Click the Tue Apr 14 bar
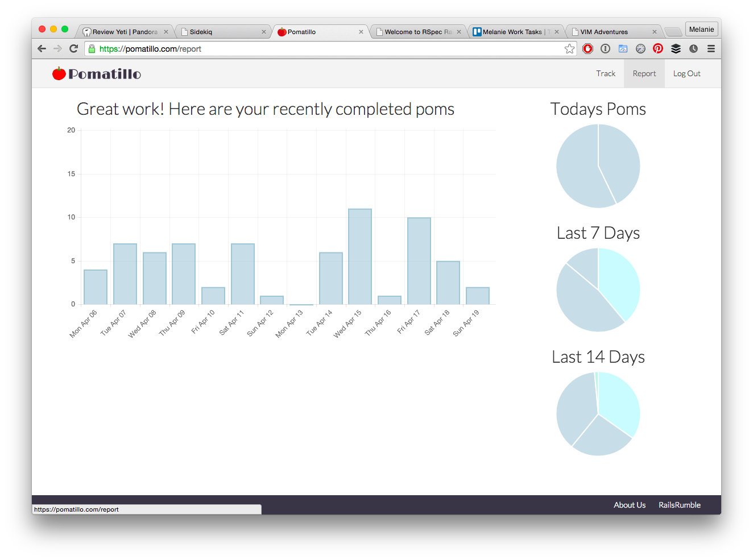This screenshot has width=753, height=560. 331,279
